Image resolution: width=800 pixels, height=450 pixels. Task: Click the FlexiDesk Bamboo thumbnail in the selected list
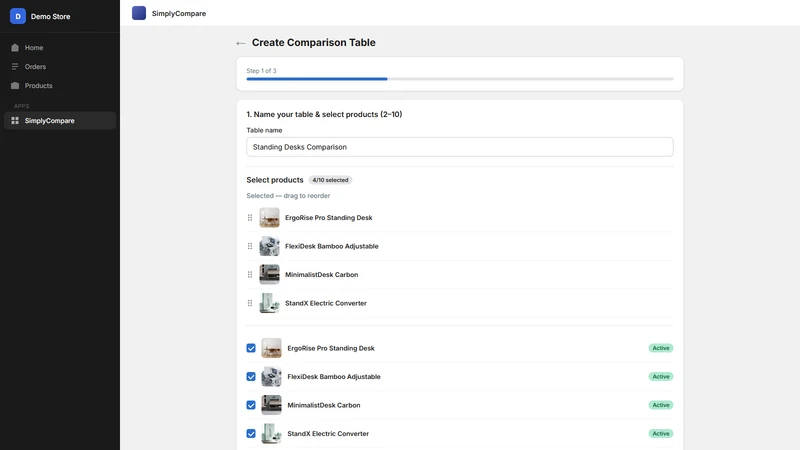click(x=269, y=246)
